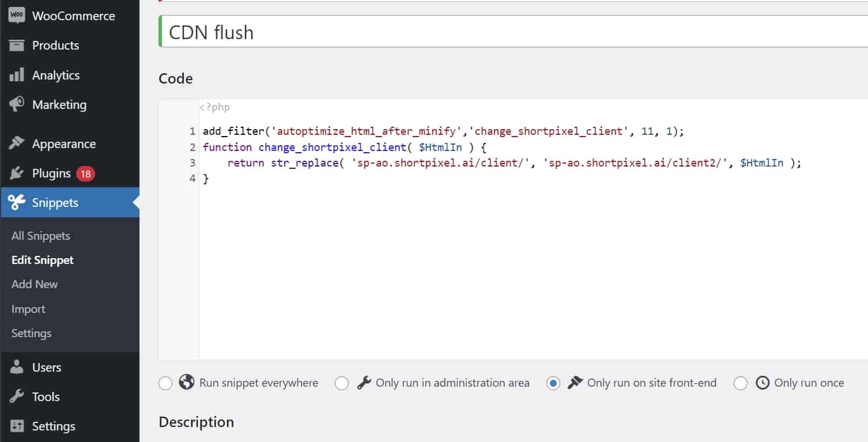
Task: Click the Appearance paintbrush icon
Action: point(17,143)
